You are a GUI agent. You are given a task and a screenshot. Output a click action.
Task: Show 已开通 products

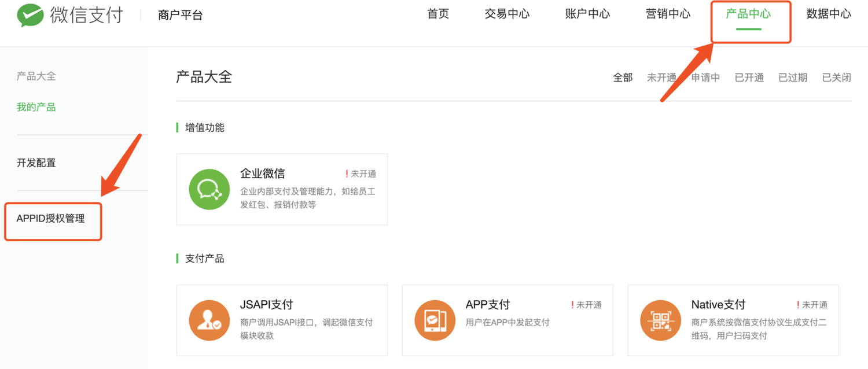point(749,78)
